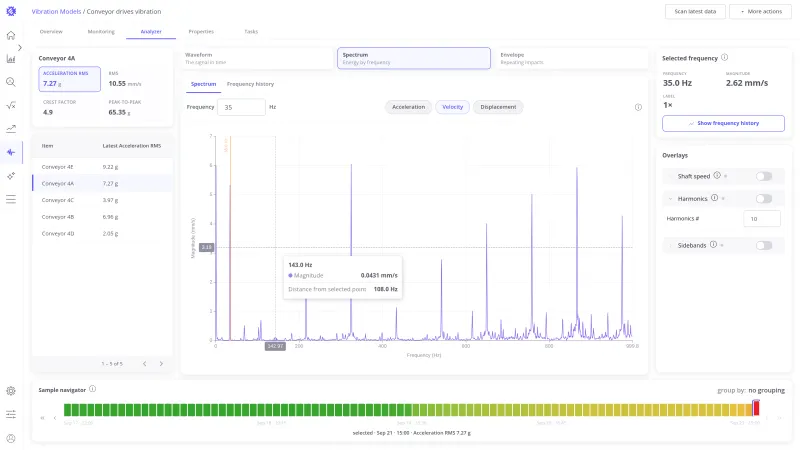Select the Acceleration unit pill
Viewport: 800px width, 450px height.
click(408, 107)
